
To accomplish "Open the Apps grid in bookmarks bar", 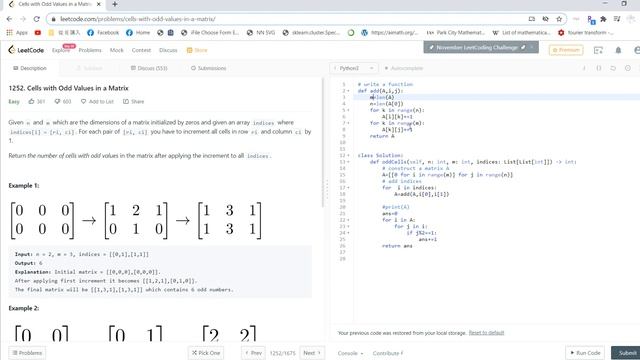I will point(18,32).
